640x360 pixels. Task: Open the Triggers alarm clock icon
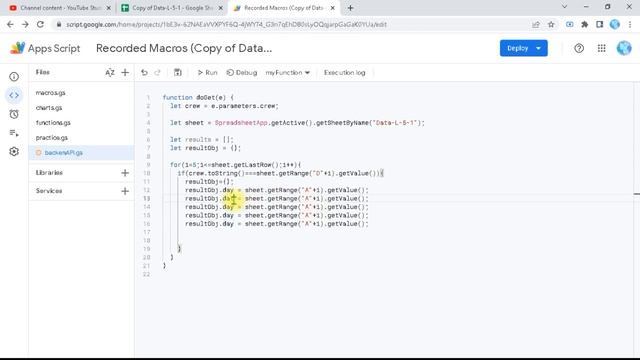14,114
